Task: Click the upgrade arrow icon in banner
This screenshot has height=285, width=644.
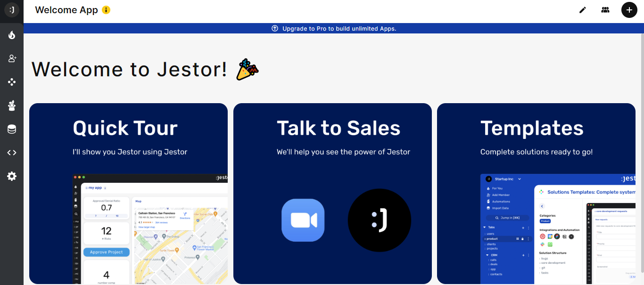Action: 275,28
